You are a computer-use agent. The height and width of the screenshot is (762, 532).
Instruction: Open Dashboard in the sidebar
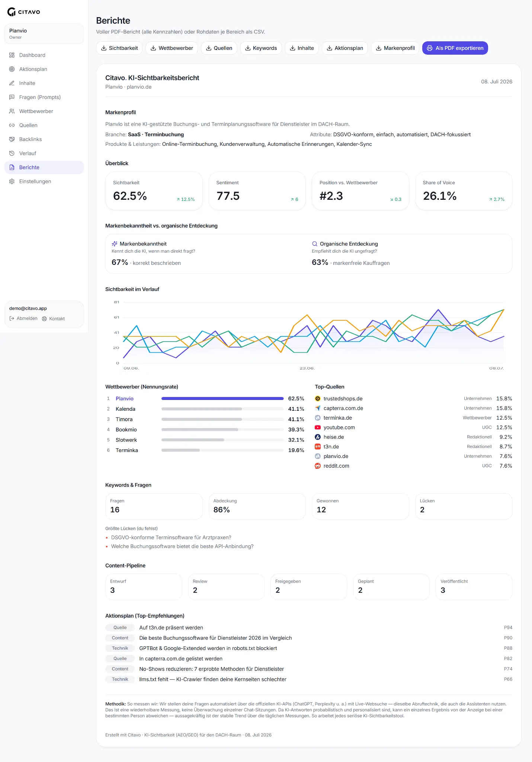click(x=44, y=55)
